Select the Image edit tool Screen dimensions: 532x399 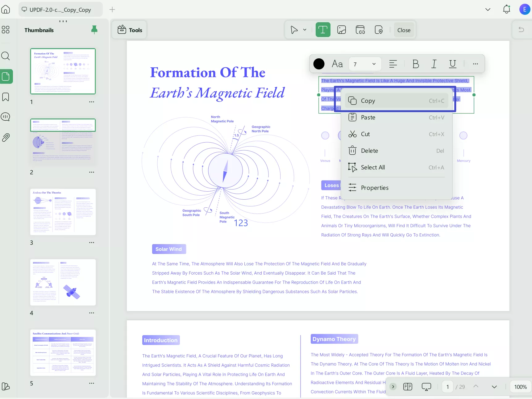(x=342, y=30)
